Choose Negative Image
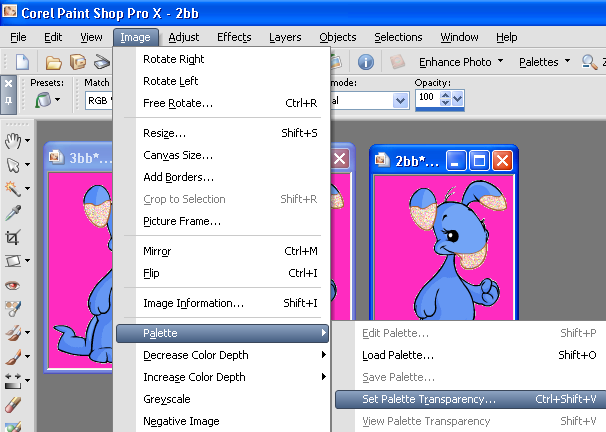 [x=223, y=421]
